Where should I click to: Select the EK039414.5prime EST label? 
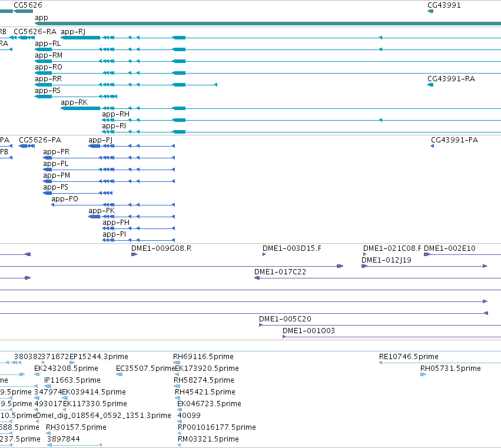(x=94, y=392)
